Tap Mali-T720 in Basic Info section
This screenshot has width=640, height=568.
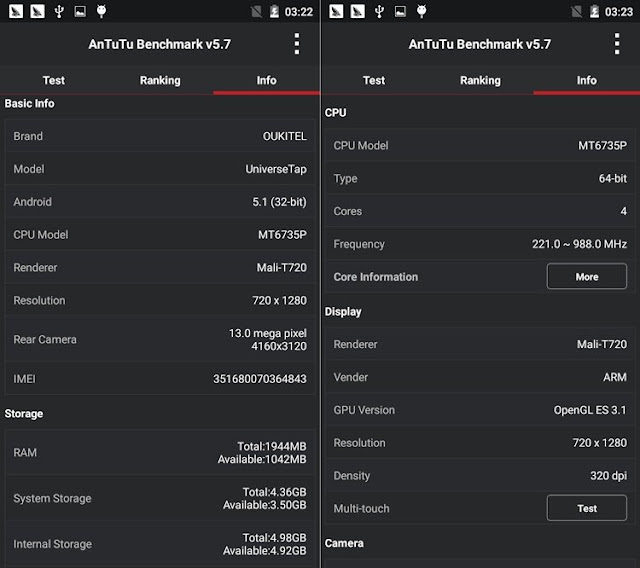pyautogui.click(x=282, y=268)
